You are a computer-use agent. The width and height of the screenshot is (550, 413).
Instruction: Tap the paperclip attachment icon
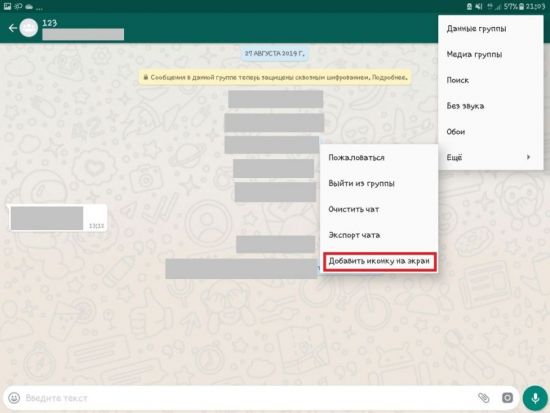[484, 398]
